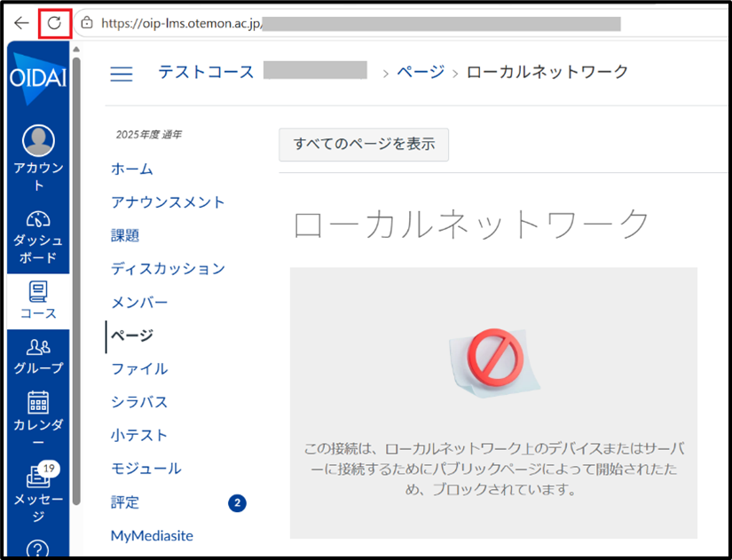Click ローカルネットワーク breadcrumb text
This screenshot has width=732, height=560.
(x=547, y=72)
